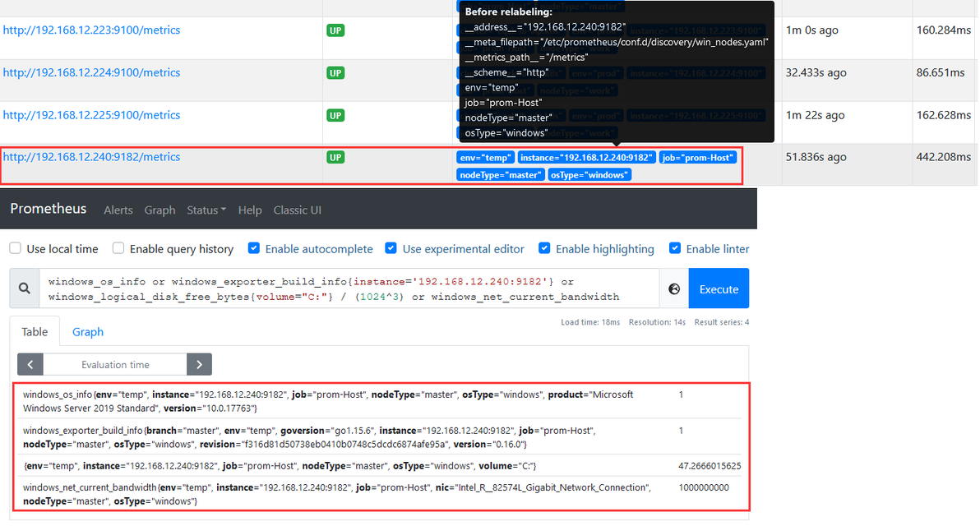
Task: Click the 1m 0s ago last scrape cell
Action: (812, 30)
